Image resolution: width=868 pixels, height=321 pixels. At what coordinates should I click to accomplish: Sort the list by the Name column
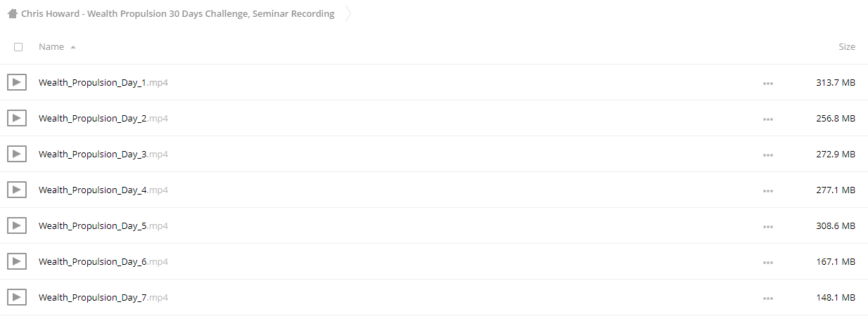(x=51, y=46)
